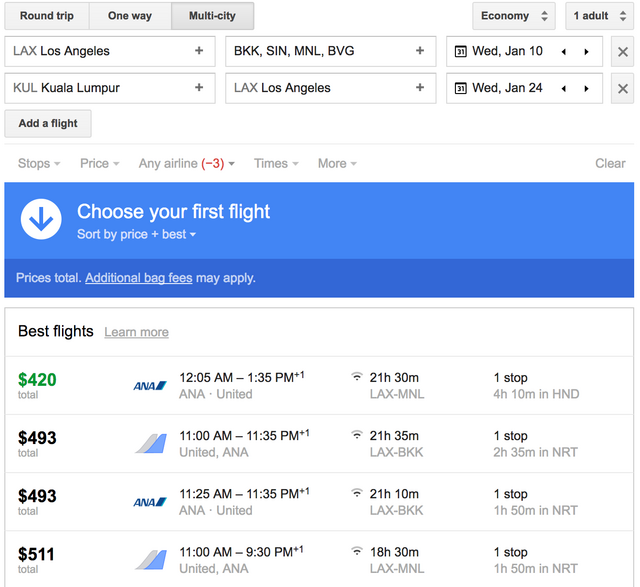Click the calendar icon for Wed, Jan 10
This screenshot has width=640, height=587.
tap(460, 51)
